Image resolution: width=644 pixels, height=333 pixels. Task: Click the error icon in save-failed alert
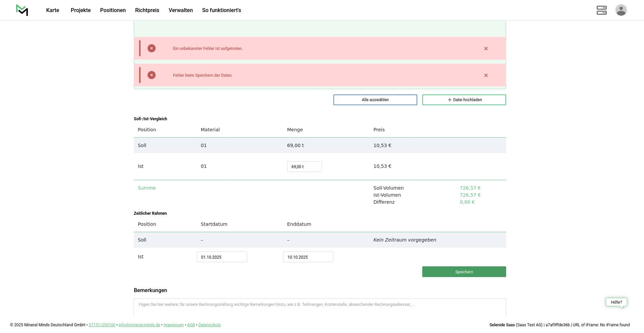pos(152,75)
